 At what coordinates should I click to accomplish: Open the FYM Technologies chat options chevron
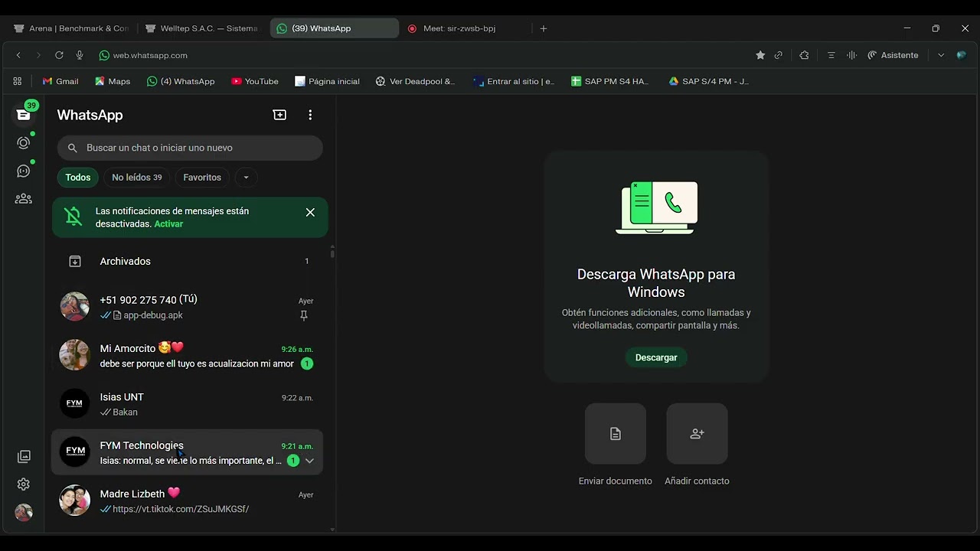309,461
